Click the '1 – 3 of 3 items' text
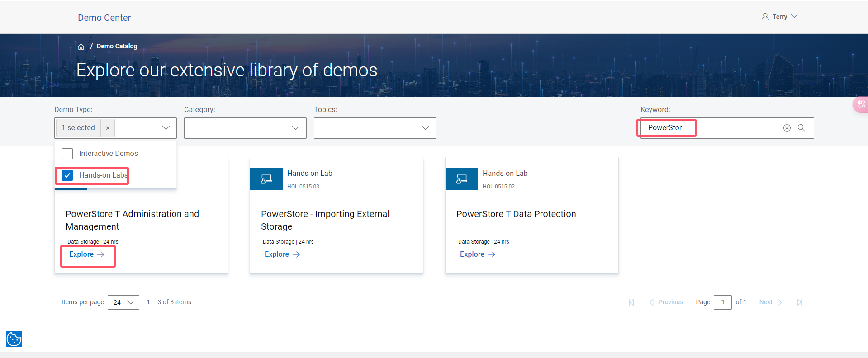The width and height of the screenshot is (868, 358). click(169, 302)
